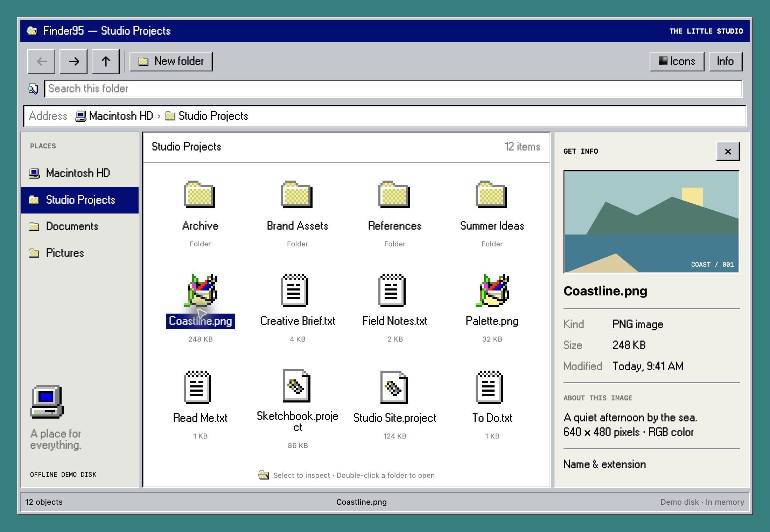Select the Studio Site.project file icon

[x=394, y=387]
